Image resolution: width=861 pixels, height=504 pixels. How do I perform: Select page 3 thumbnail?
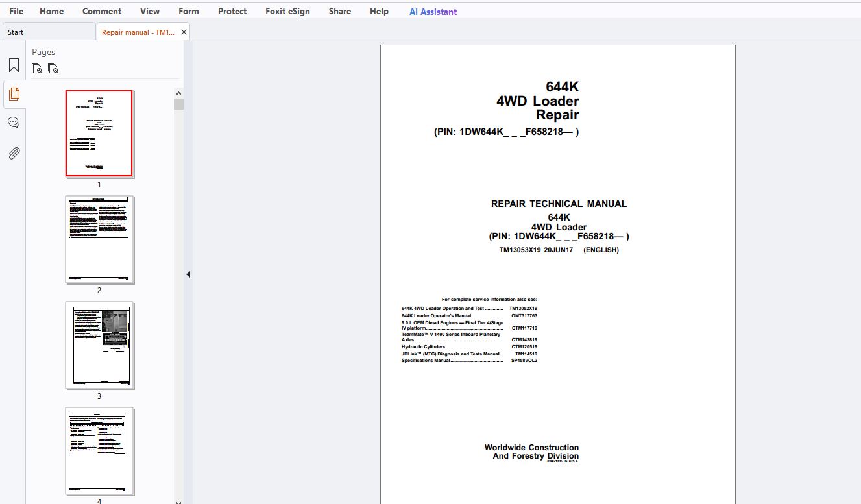pos(99,345)
